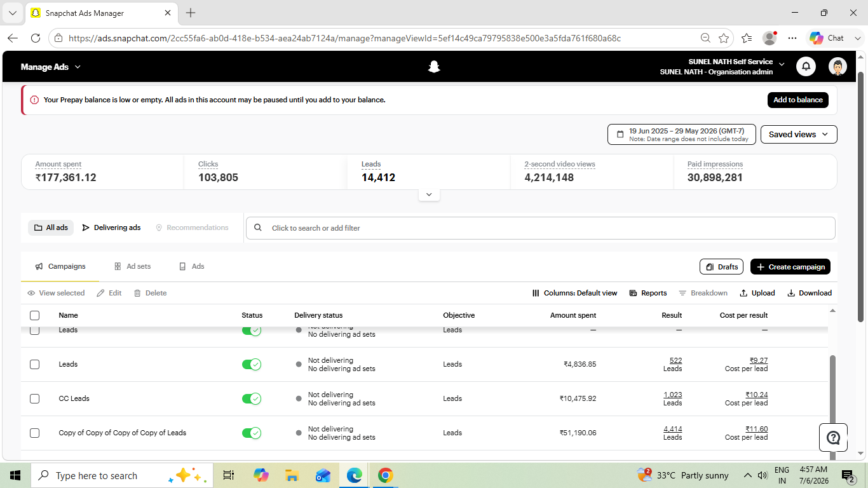The height and width of the screenshot is (488, 868).
Task: Click the Create campaign button
Action: pos(790,267)
